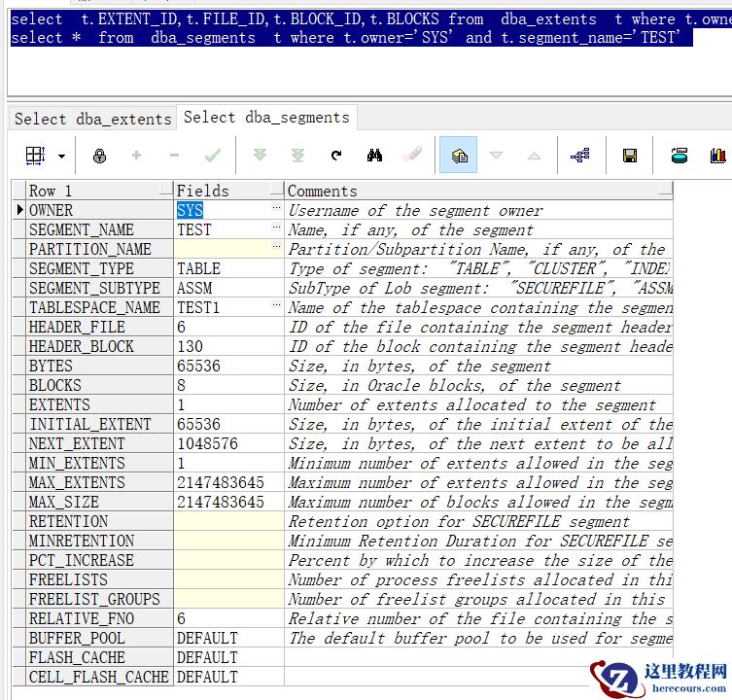The width and height of the screenshot is (732, 700).
Task: Click the 'Username of the segment owner' comment
Action: (415, 210)
